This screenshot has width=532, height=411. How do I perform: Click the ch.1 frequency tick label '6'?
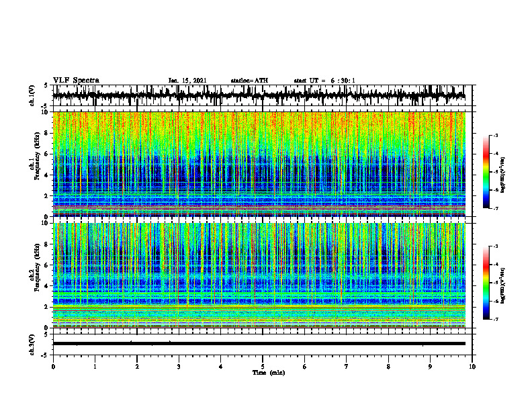click(x=46, y=154)
